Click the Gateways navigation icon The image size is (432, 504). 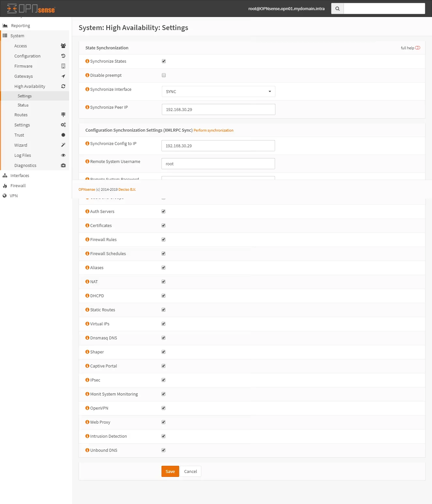pyautogui.click(x=63, y=76)
